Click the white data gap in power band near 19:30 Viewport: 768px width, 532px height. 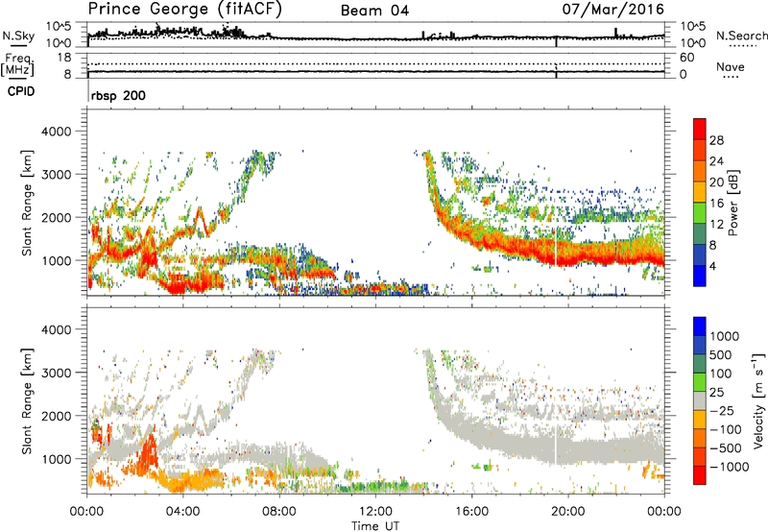556,248
